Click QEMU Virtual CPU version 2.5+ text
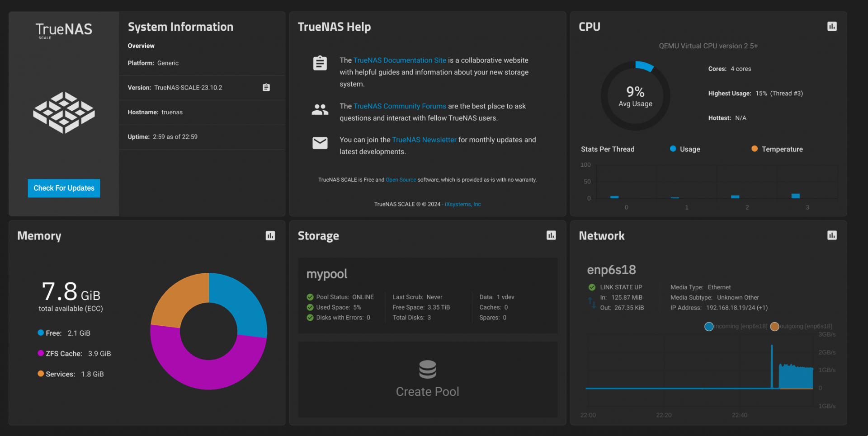868x436 pixels. pos(708,46)
